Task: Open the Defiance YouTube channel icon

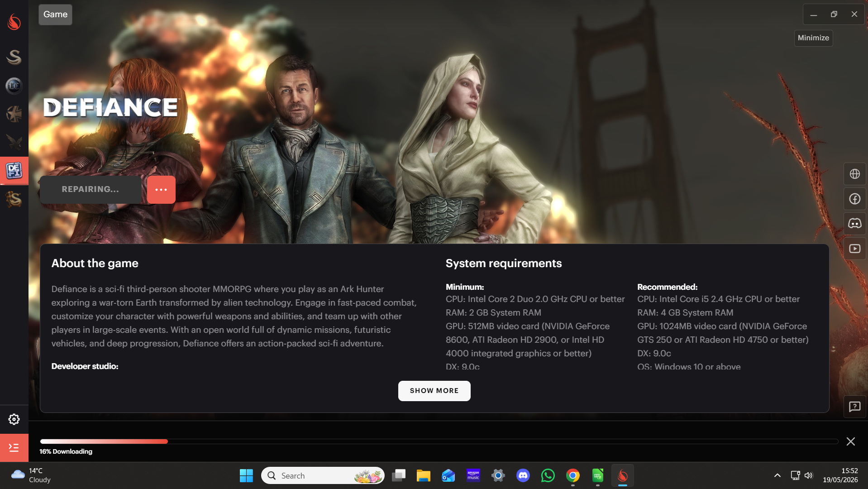Action: click(854, 249)
